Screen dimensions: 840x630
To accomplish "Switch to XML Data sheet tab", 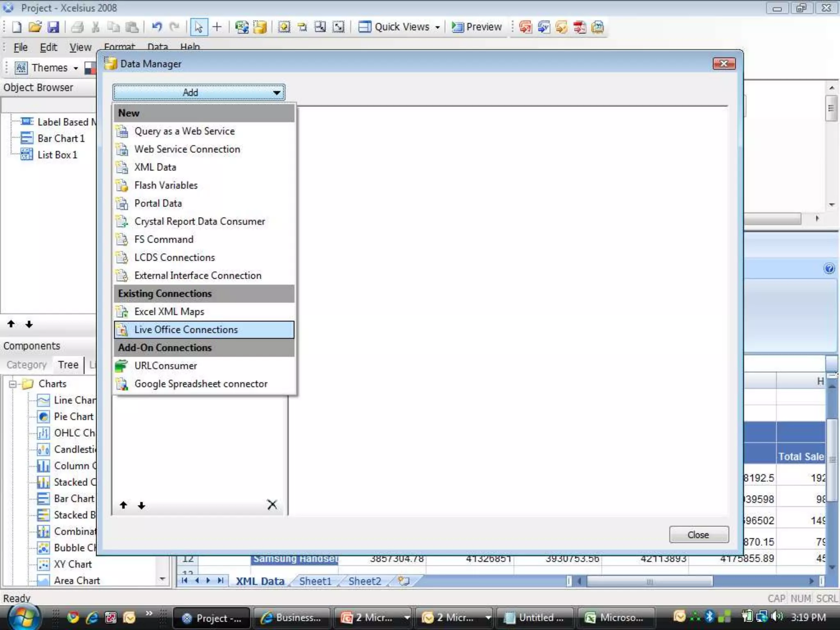I will [260, 581].
